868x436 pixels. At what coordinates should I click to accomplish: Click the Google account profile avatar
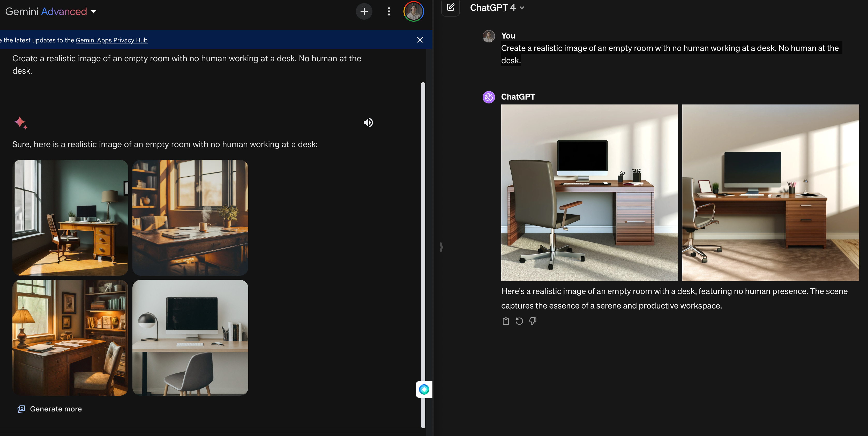[414, 11]
